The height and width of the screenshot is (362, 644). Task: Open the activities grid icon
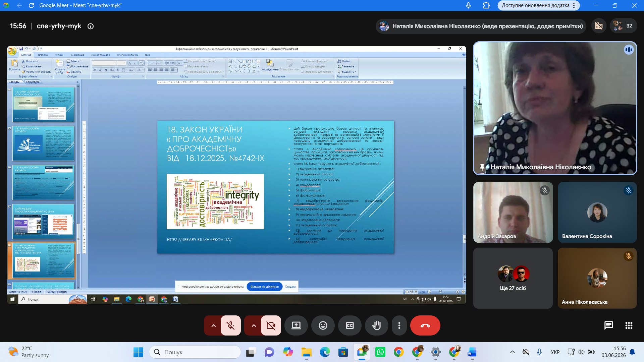[x=629, y=325]
